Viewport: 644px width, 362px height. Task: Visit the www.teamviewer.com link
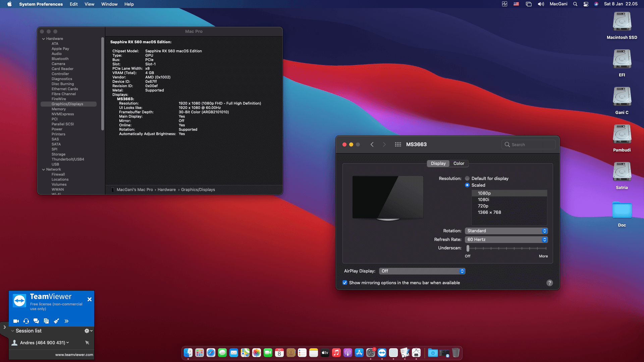click(74, 354)
